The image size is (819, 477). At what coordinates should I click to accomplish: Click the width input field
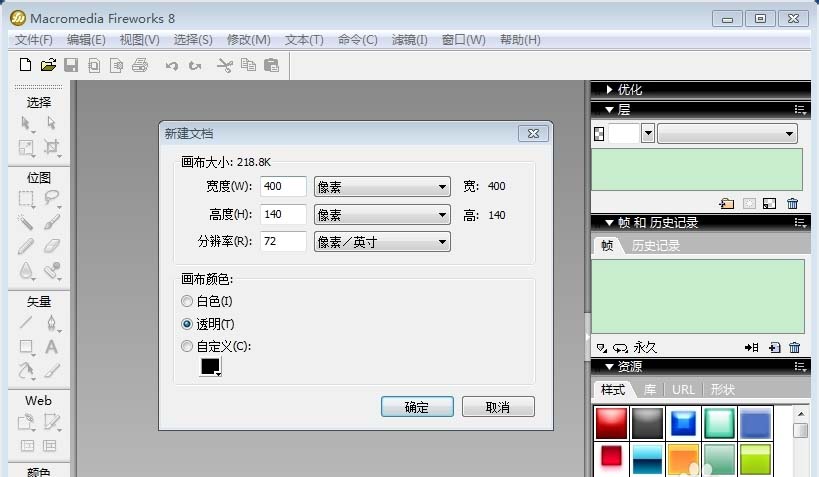[x=283, y=186]
